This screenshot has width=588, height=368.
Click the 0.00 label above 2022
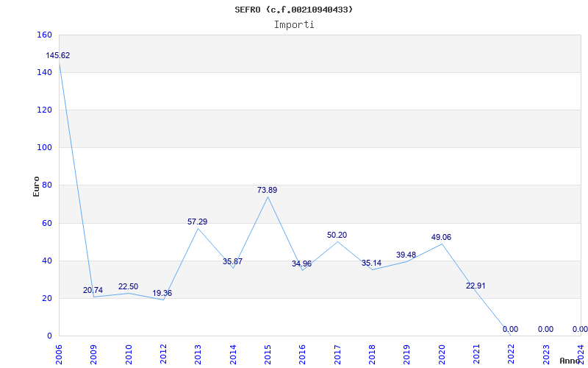click(x=510, y=329)
